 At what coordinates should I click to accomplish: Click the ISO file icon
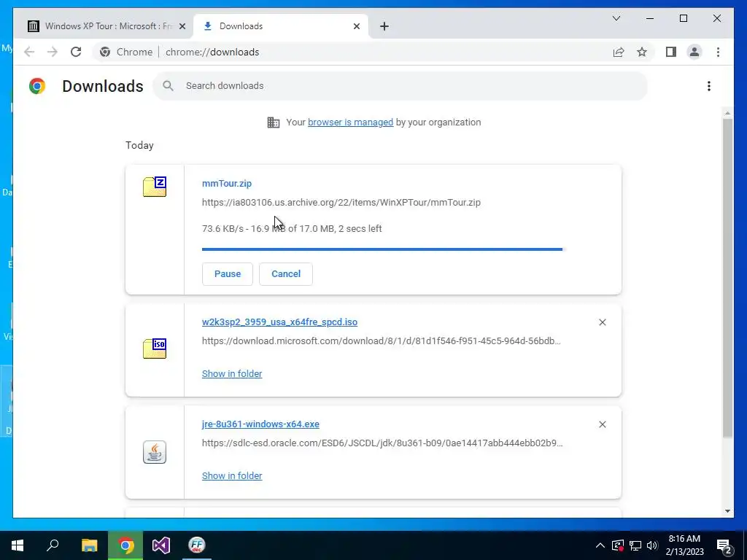[x=155, y=348]
